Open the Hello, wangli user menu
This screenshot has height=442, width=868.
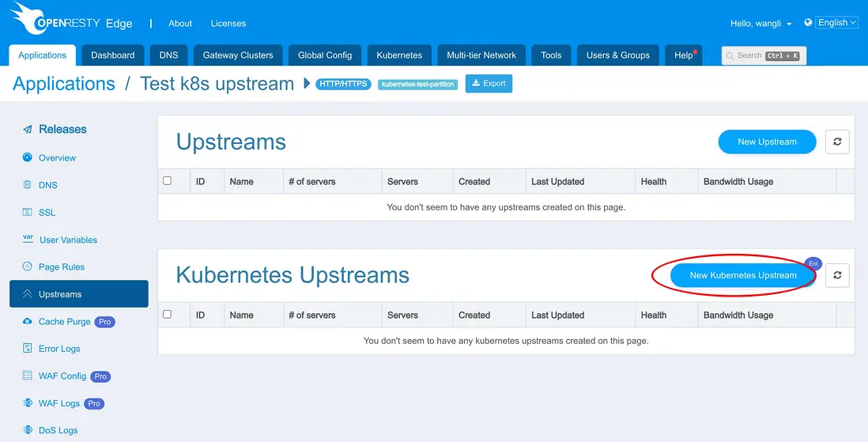[x=760, y=23]
